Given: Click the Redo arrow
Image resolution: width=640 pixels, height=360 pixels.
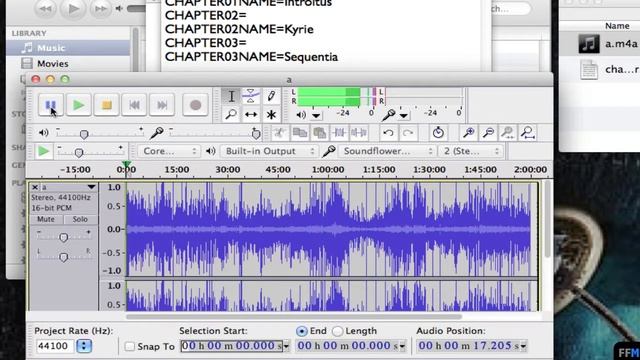Looking at the screenshot, I should (408, 133).
